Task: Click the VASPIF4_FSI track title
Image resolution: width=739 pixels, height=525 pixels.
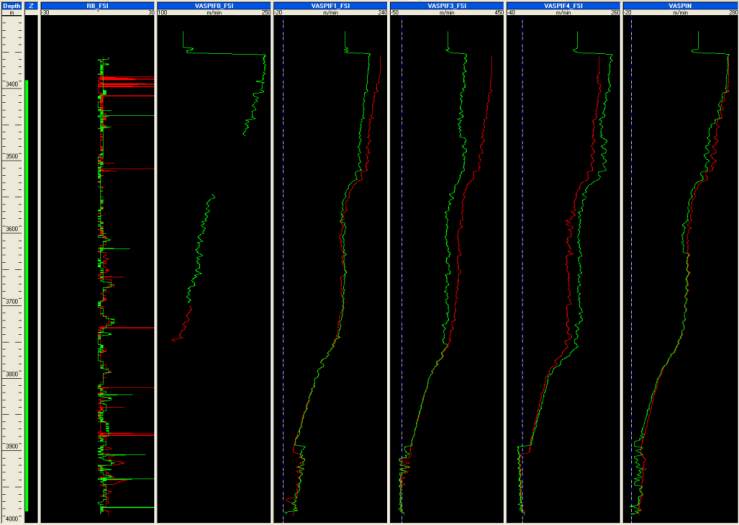Action: click(x=563, y=5)
